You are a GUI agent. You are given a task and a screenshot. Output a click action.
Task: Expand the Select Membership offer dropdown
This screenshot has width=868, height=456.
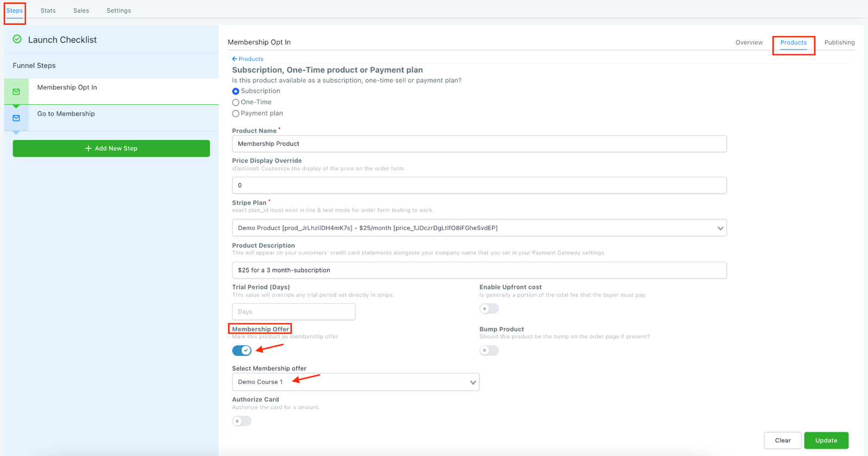tap(355, 382)
